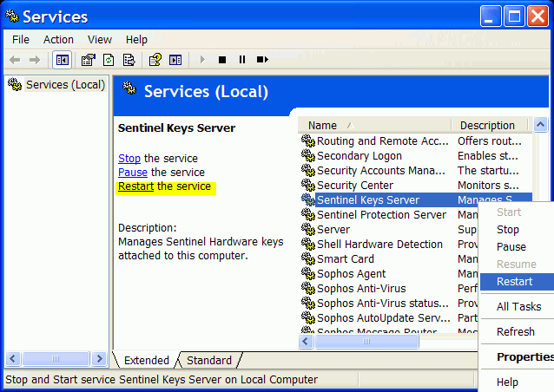Click gear icon beside Security Center

pos(308,186)
